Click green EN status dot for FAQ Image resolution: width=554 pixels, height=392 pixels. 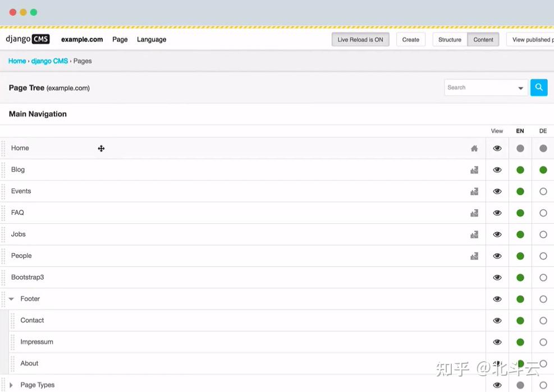tap(520, 213)
